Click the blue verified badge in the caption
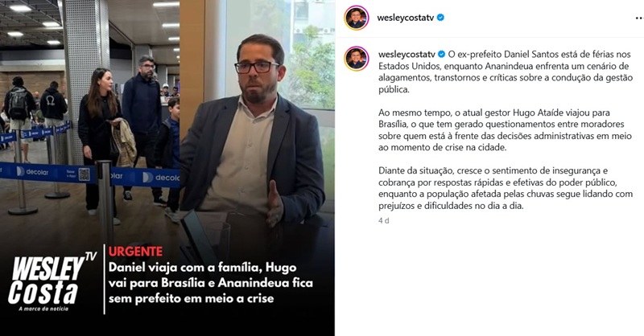This screenshot has height=336, width=644. 442,54
